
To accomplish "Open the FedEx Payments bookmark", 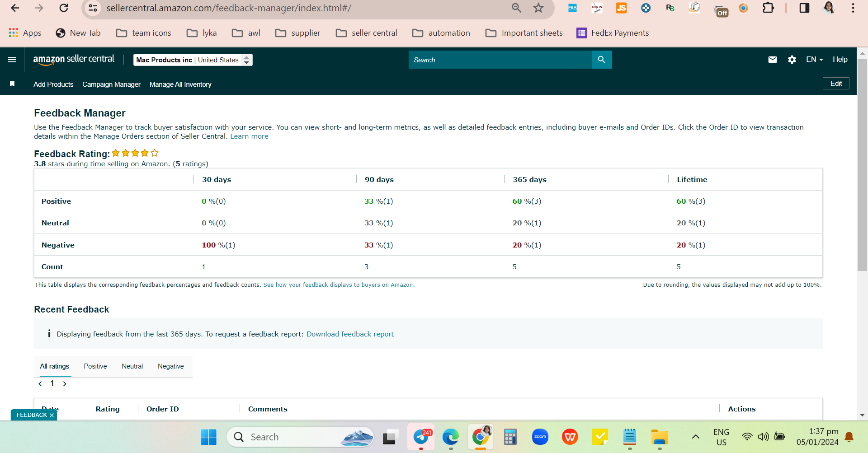I will (613, 33).
